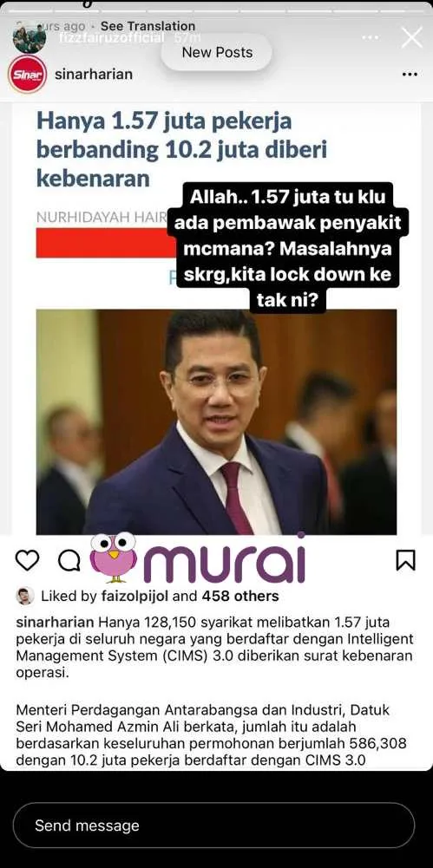Image resolution: width=433 pixels, height=868 pixels.
Task: Tap the heart like icon
Action: 27,560
